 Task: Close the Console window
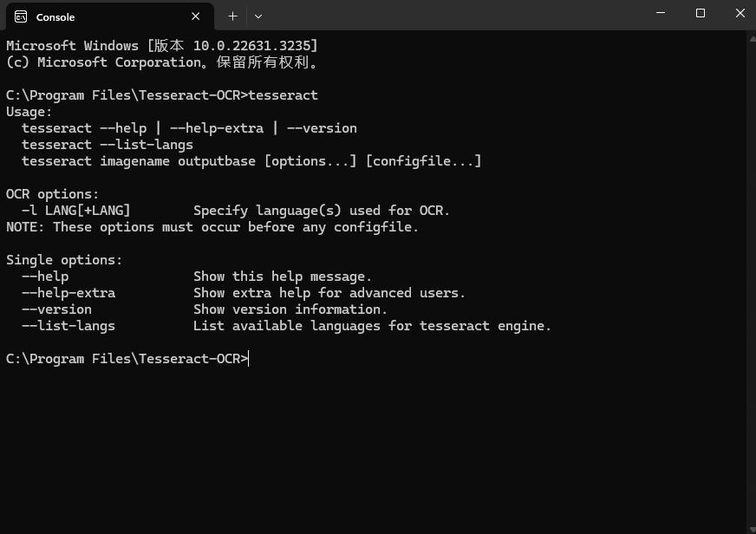click(x=740, y=13)
